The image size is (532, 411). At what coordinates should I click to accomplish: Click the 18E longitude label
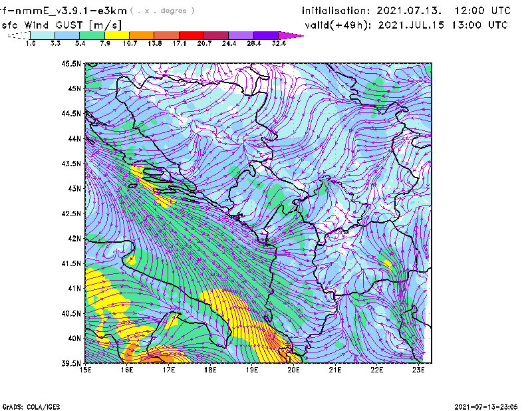pyautogui.click(x=210, y=370)
